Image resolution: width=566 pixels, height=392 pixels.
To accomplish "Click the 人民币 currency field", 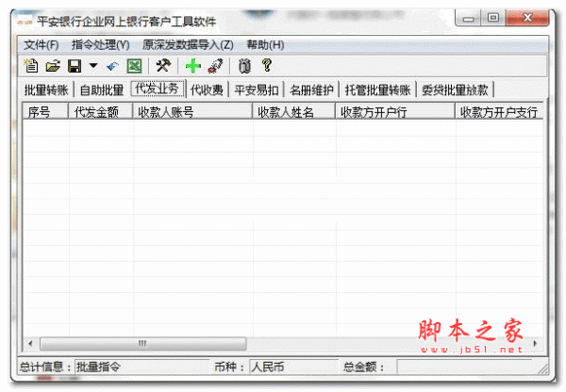I will click(293, 367).
